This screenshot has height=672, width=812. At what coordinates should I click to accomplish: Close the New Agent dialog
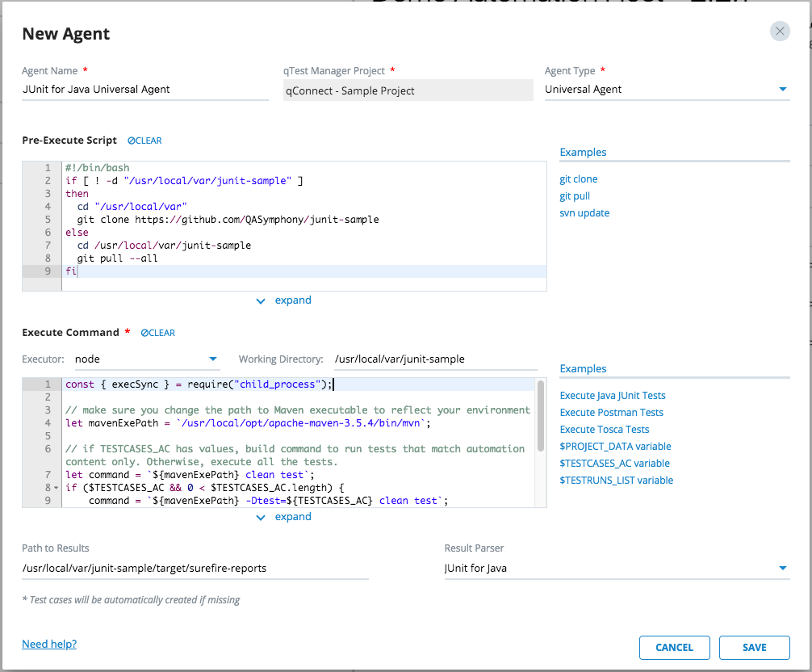(780, 31)
